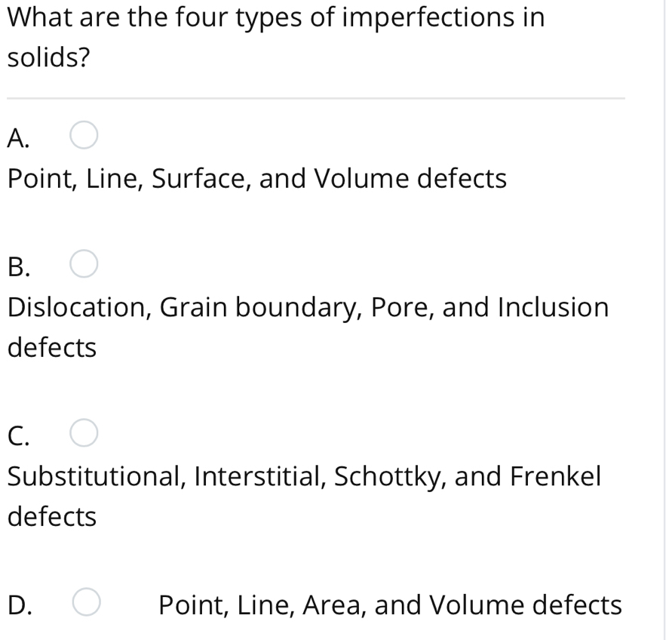Click the word 'solids?' in the question
This screenshot has width=672, height=640.
[x=48, y=59]
